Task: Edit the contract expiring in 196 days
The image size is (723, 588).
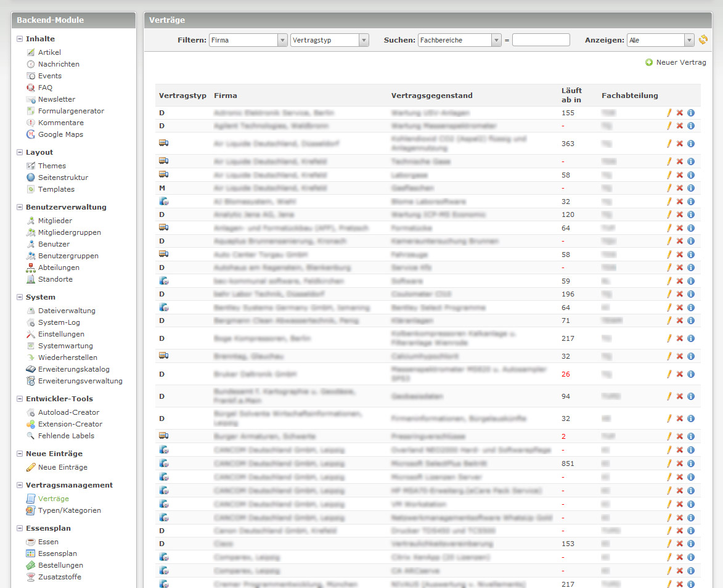Action: (x=669, y=294)
